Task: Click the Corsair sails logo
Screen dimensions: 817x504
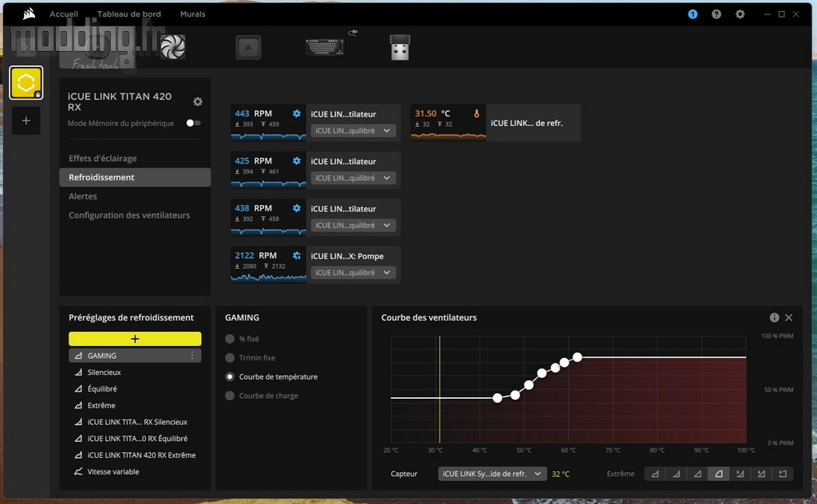Action: pos(30,14)
